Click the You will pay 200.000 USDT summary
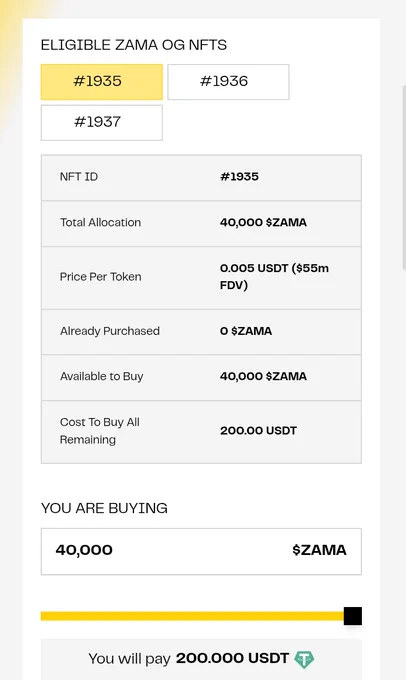 click(201, 659)
